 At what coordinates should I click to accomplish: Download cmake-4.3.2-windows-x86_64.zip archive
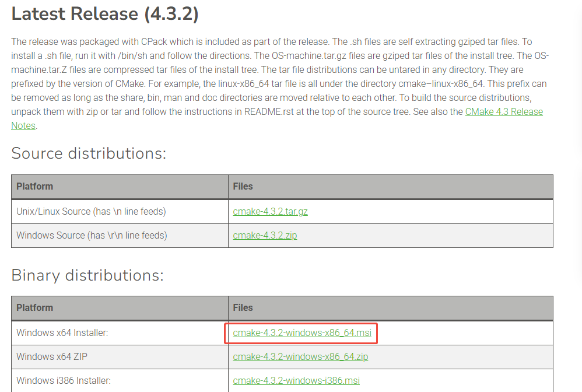300,357
